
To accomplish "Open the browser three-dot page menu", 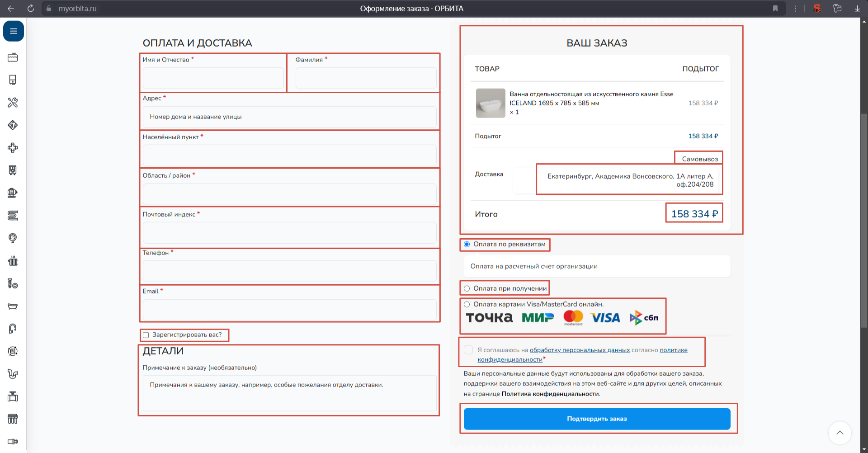I will click(x=795, y=9).
